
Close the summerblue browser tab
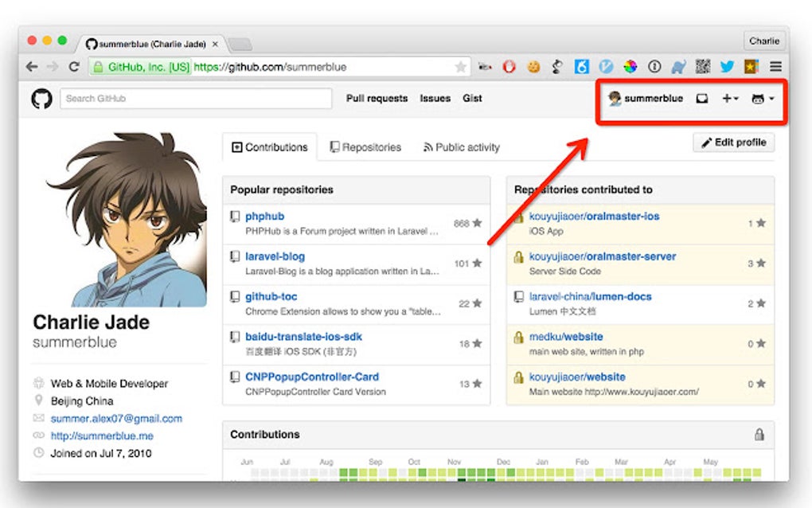(x=215, y=44)
